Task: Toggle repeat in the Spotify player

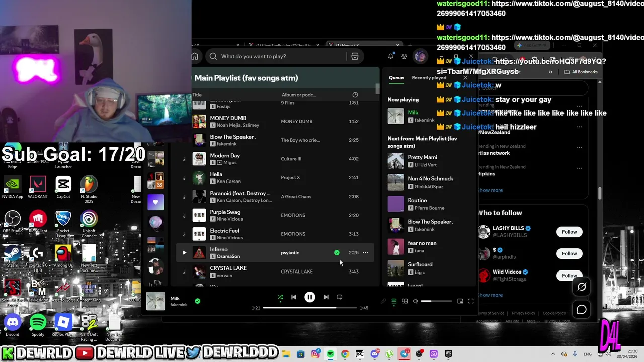Action: point(339,297)
